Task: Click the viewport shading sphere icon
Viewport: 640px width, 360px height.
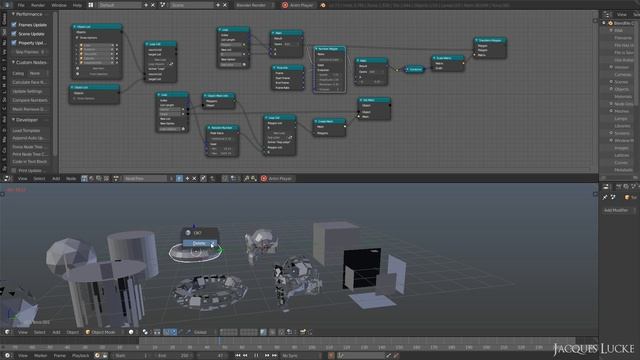Action: coord(131,332)
